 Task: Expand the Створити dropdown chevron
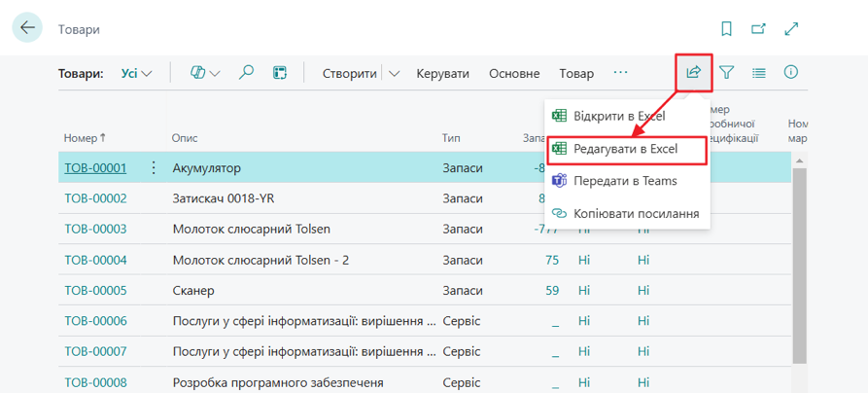tap(395, 73)
